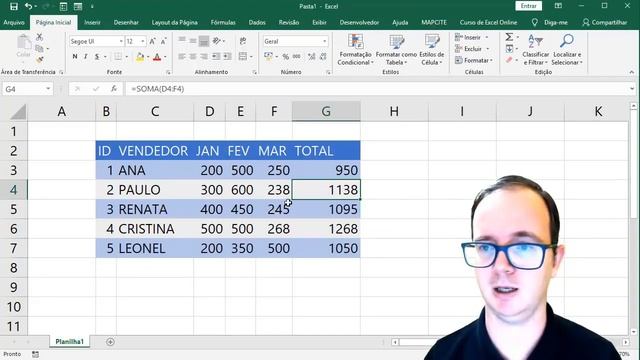Click the Copy icon in the clipboard group
This screenshot has width=640, height=360.
click(40, 49)
